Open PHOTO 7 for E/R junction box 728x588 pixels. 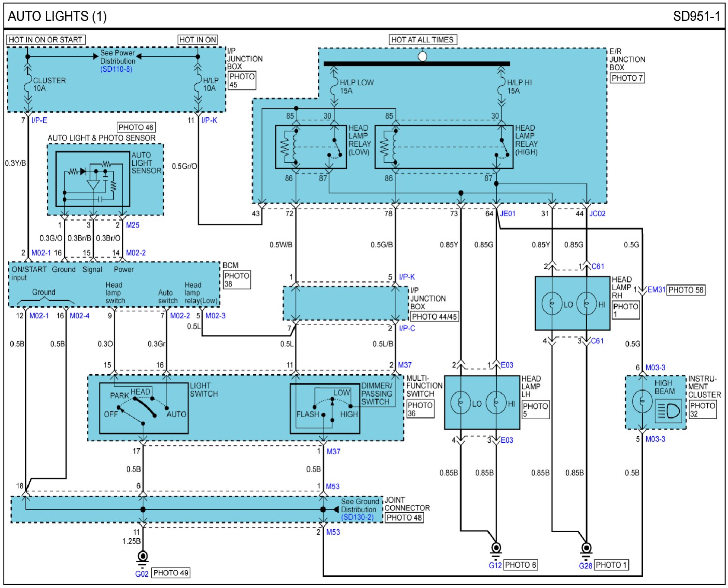627,78
